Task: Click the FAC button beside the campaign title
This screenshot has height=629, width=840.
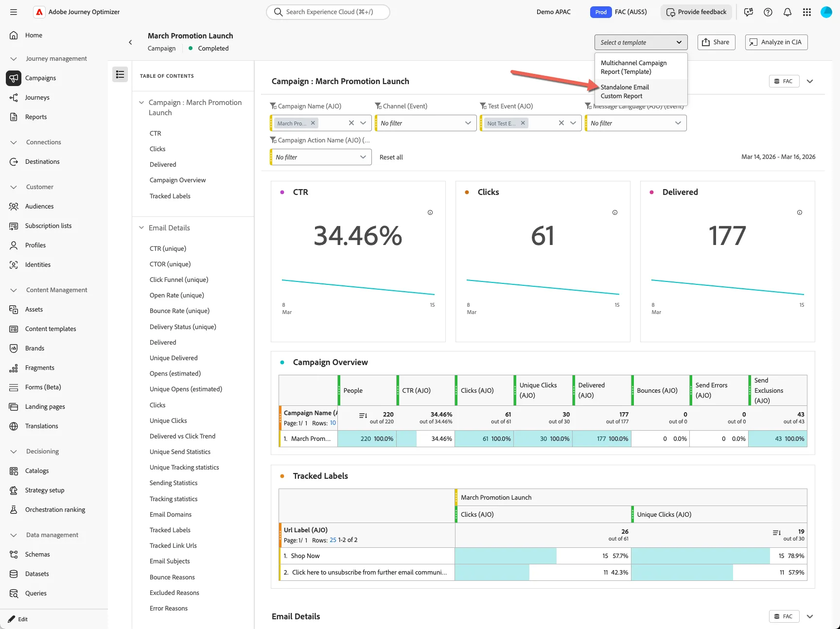Action: tap(783, 81)
